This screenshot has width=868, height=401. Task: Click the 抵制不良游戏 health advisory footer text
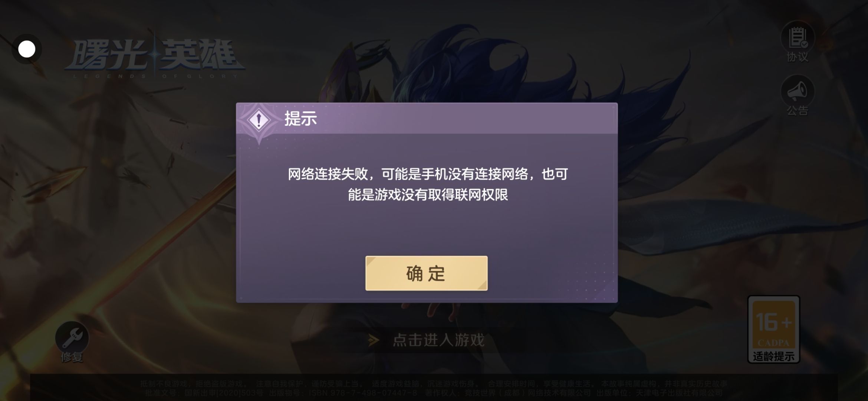click(434, 384)
